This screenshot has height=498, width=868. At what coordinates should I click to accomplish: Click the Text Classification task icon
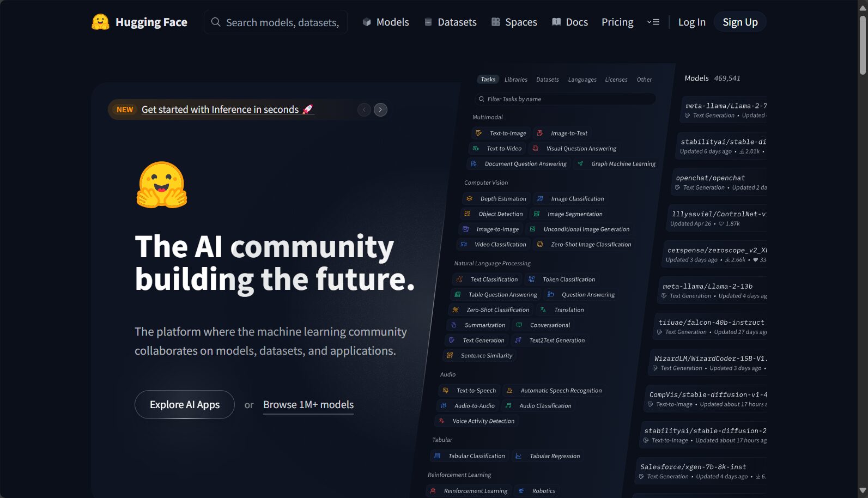tap(459, 279)
